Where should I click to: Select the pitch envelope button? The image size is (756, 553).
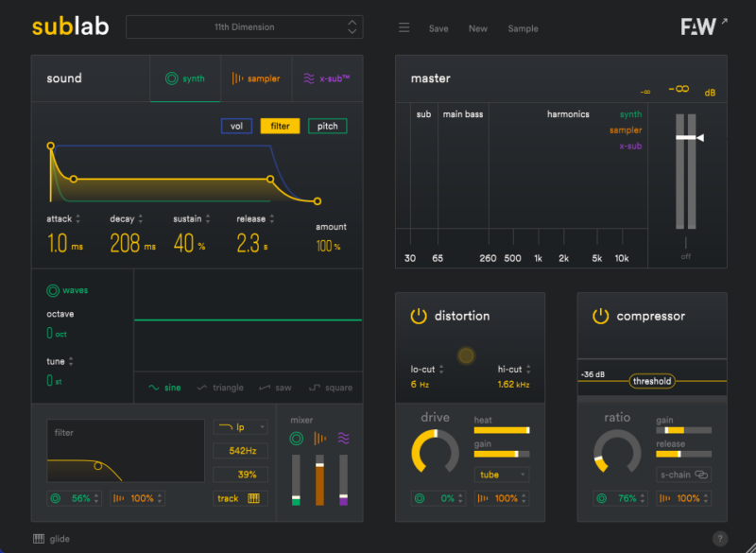327,126
